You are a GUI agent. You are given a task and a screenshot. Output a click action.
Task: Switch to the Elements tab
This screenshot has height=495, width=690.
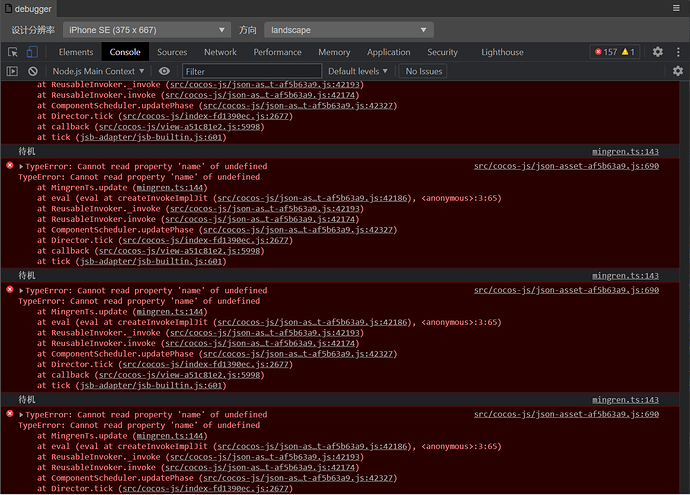tap(76, 52)
